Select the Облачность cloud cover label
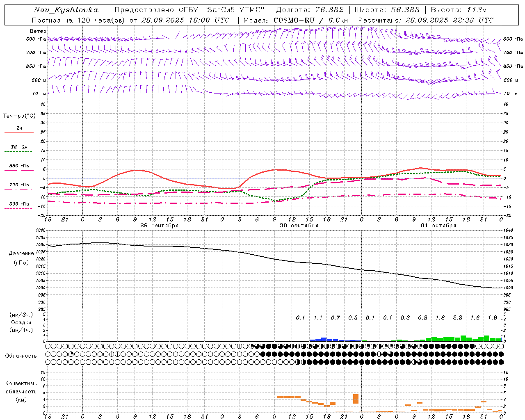The height and width of the screenshot is (420, 525). click(x=21, y=356)
